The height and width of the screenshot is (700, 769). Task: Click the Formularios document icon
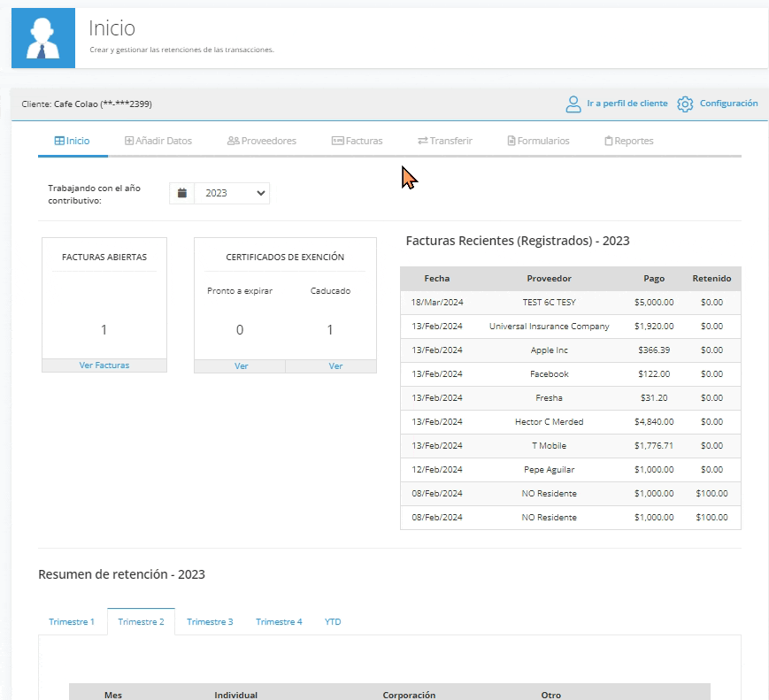pyautogui.click(x=511, y=141)
